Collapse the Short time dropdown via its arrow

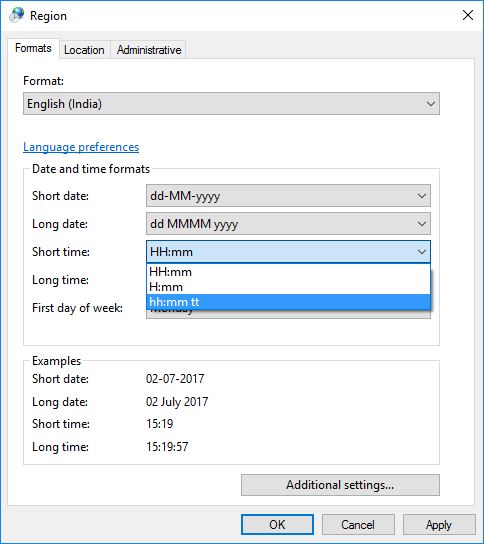tap(422, 252)
